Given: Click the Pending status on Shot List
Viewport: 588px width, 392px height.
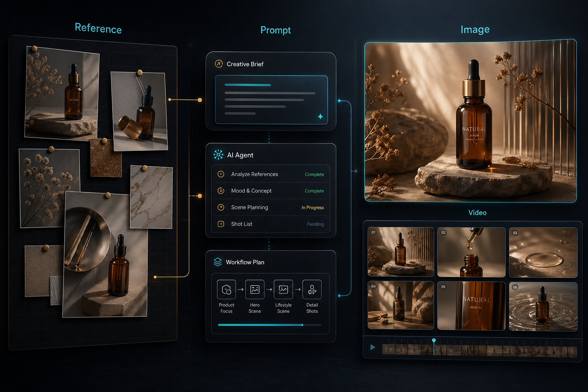Looking at the screenshot, I should 315,224.
